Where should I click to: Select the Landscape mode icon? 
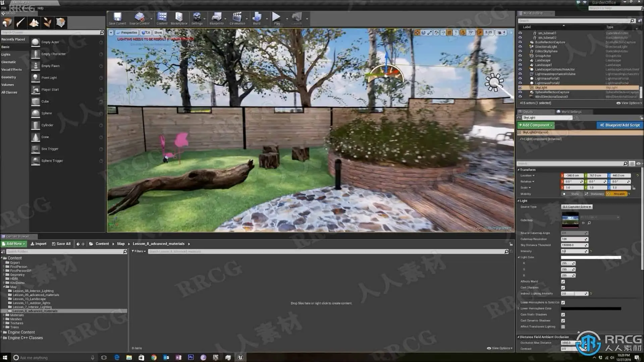click(x=34, y=23)
